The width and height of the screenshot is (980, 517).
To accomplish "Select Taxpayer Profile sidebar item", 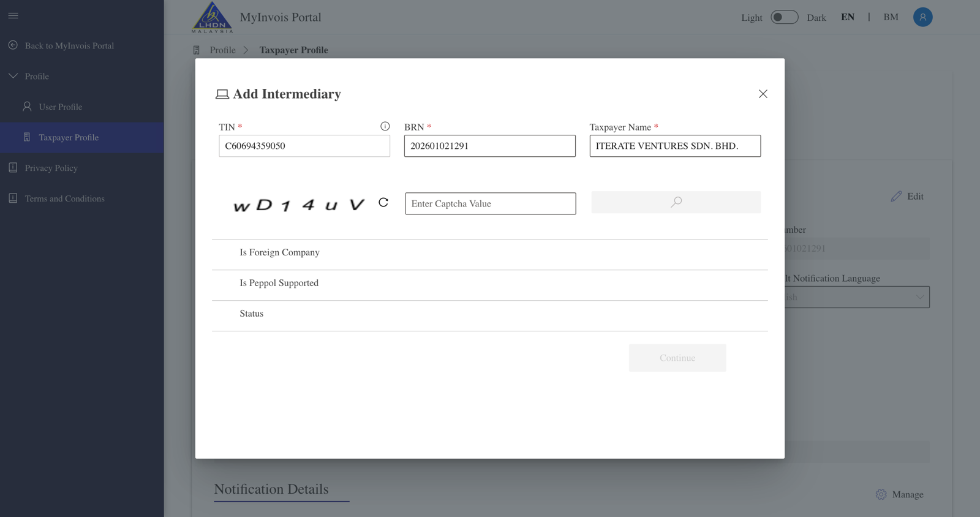I will click(82, 137).
